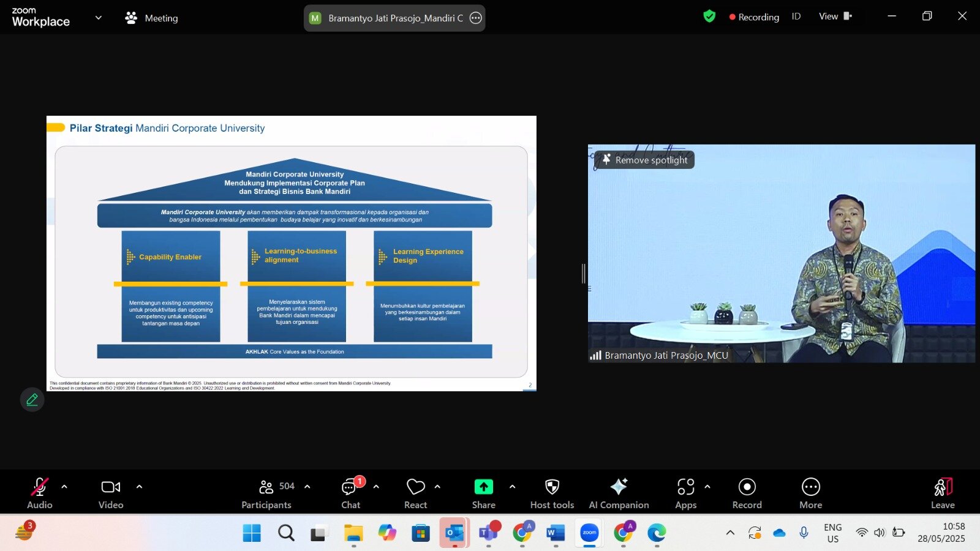Switch to Zoom taskbar icon
This screenshot has height=551, width=980.
(589, 533)
